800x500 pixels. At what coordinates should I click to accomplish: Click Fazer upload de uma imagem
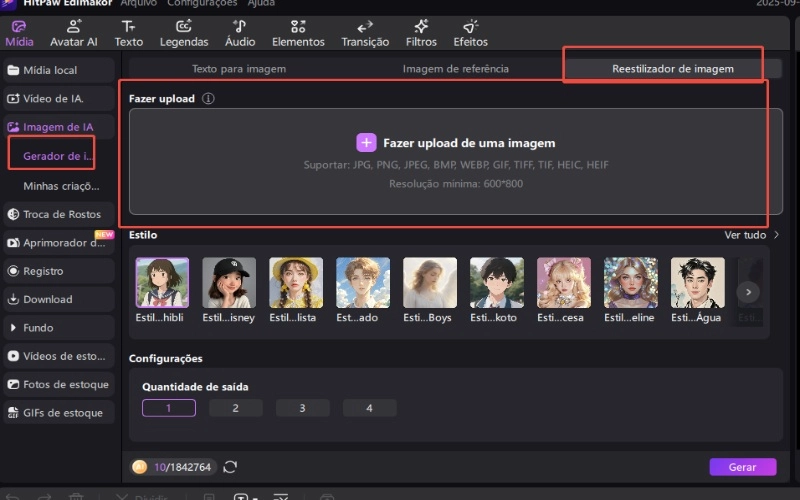click(x=456, y=143)
